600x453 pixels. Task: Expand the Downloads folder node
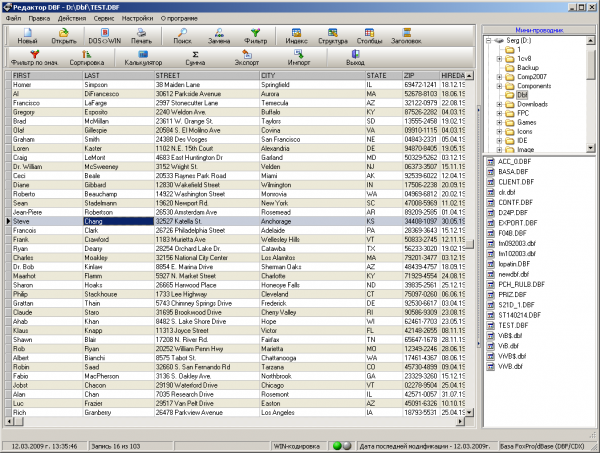click(499, 102)
